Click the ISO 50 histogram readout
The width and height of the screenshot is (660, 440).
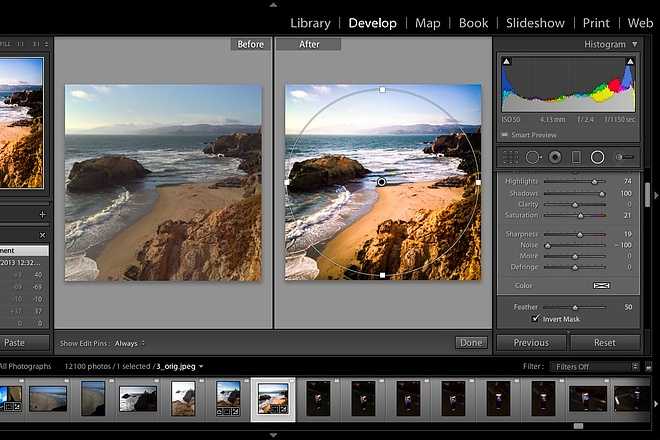pyautogui.click(x=511, y=120)
